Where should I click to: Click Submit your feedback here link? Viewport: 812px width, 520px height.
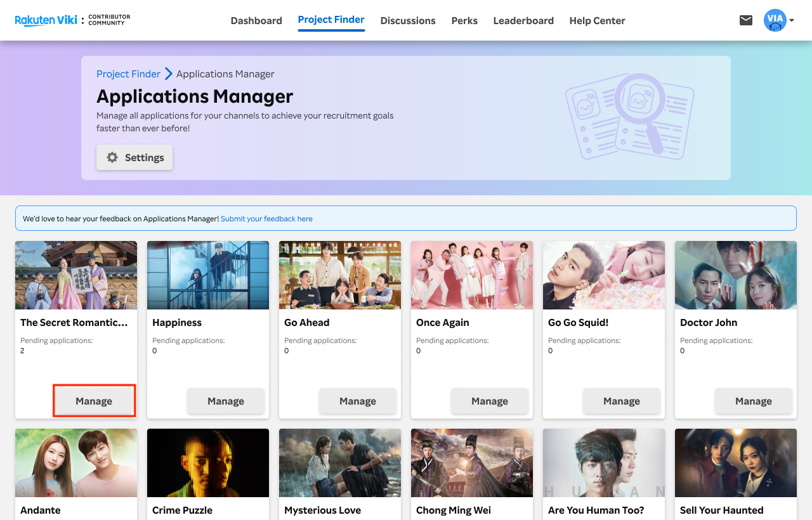(x=266, y=219)
